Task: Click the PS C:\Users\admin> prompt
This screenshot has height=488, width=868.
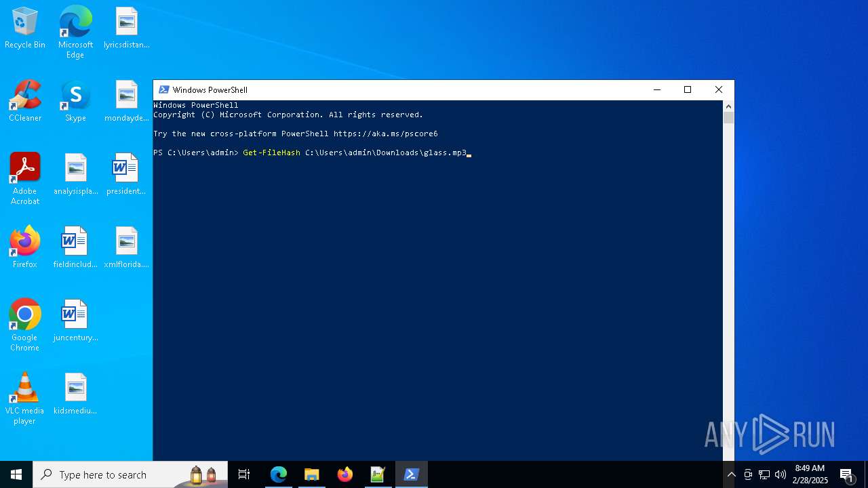Action: pyautogui.click(x=196, y=152)
